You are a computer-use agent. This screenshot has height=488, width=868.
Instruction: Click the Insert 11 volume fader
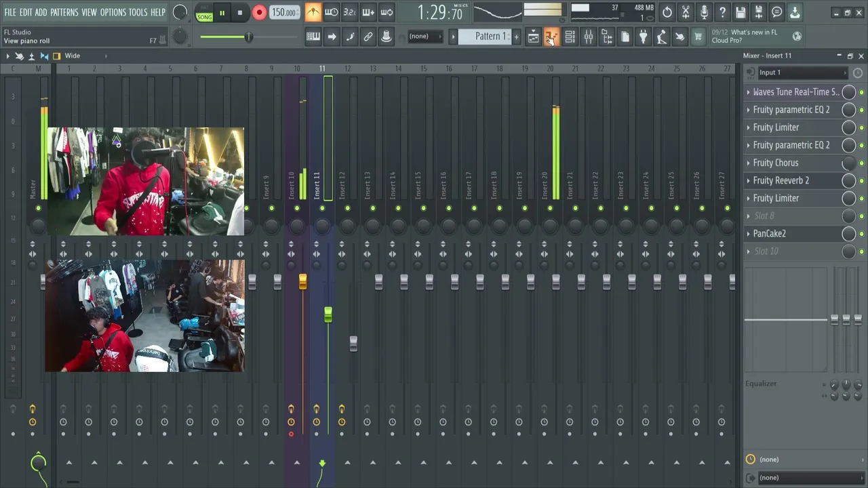[x=328, y=314]
